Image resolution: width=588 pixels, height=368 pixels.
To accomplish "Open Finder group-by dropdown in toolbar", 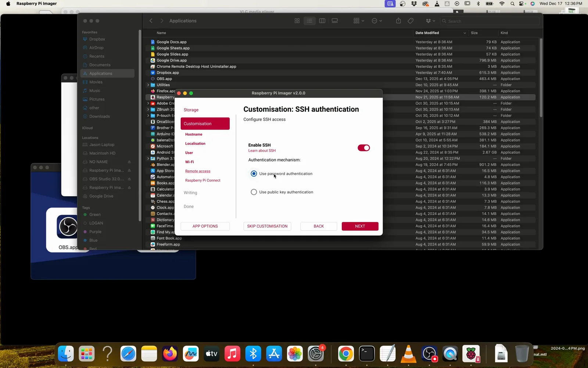I will [359, 21].
